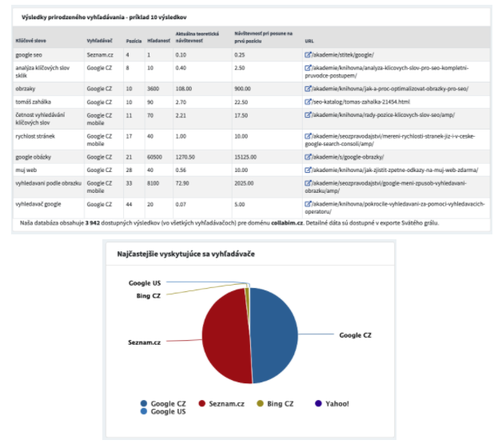Image resolution: width=502 pixels, height=448 pixels.
Task: Open the jak-a-proc-optimalizovat-obrazky-pro-seo link
Action: pyautogui.click(x=390, y=89)
